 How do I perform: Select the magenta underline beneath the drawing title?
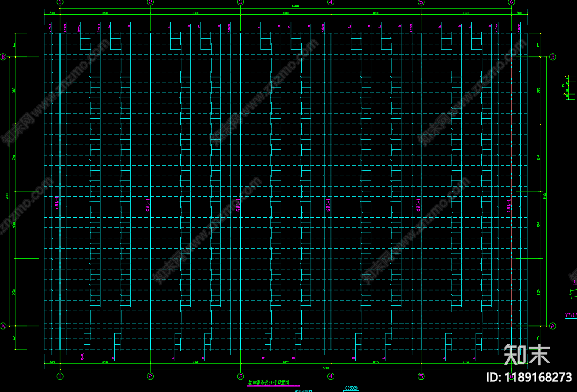coord(273,386)
